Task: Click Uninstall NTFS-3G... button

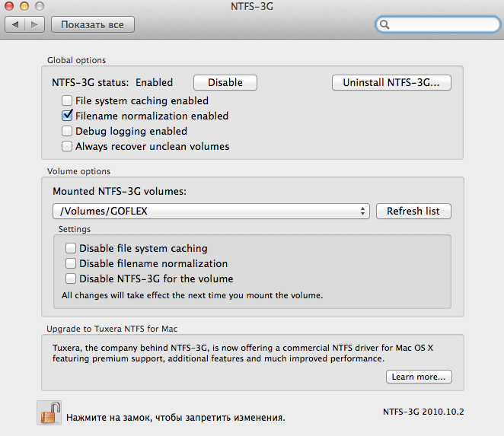Action: click(x=391, y=83)
